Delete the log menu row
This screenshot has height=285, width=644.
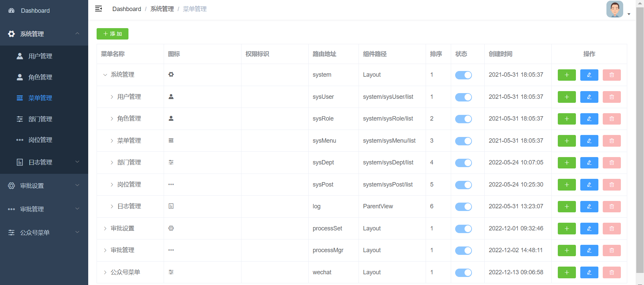[x=612, y=207]
